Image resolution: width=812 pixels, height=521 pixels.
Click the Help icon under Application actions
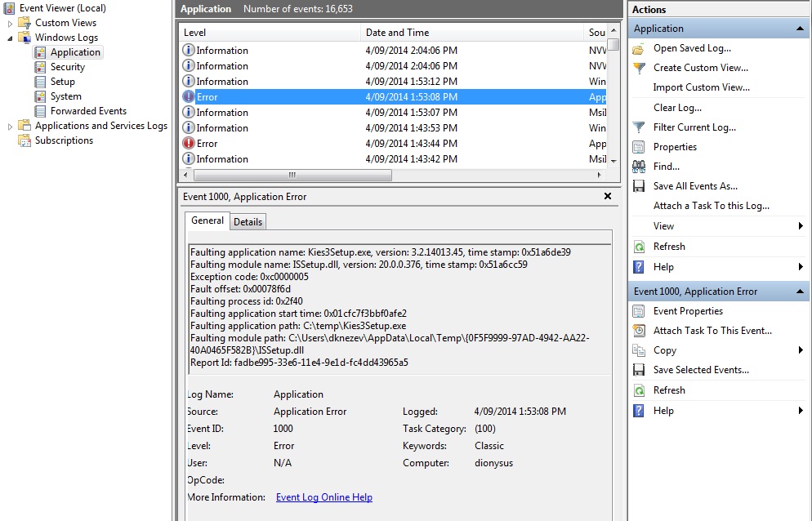(x=639, y=267)
